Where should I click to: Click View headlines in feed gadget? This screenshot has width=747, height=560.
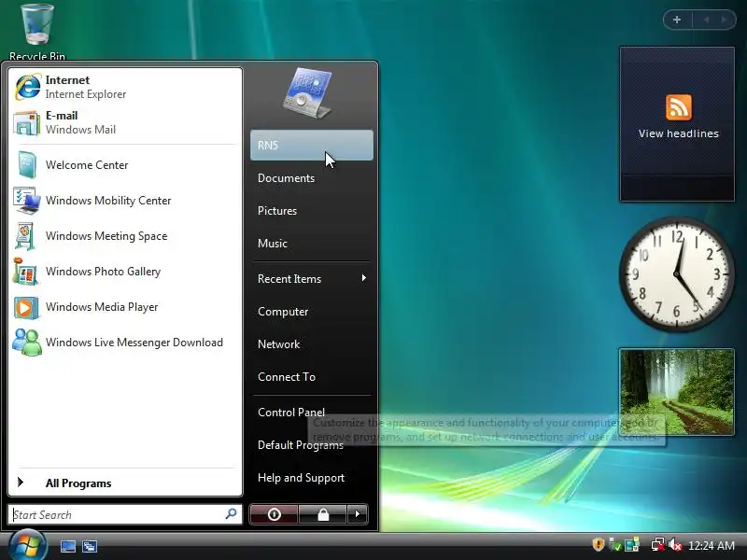pyautogui.click(x=679, y=133)
